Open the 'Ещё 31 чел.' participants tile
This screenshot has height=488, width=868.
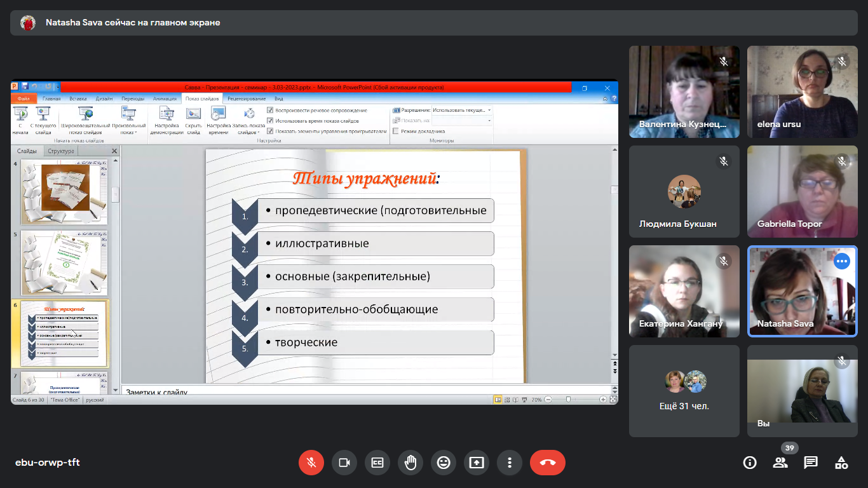[684, 391]
